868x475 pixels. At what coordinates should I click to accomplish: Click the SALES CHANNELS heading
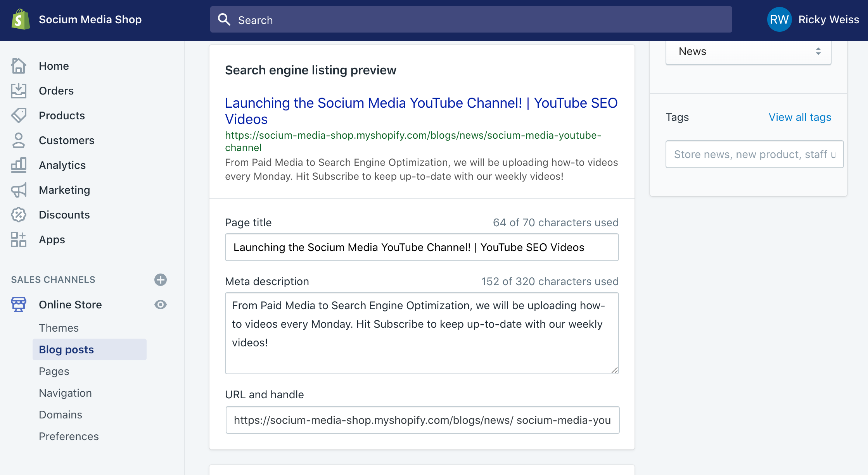pyautogui.click(x=53, y=280)
